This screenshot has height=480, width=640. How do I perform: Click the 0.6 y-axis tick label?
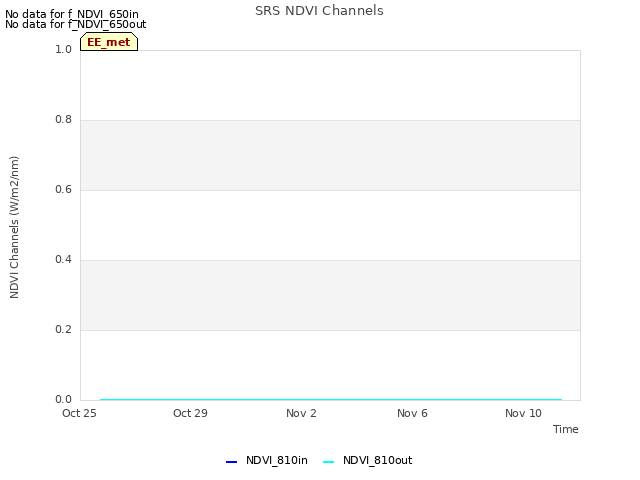63,189
